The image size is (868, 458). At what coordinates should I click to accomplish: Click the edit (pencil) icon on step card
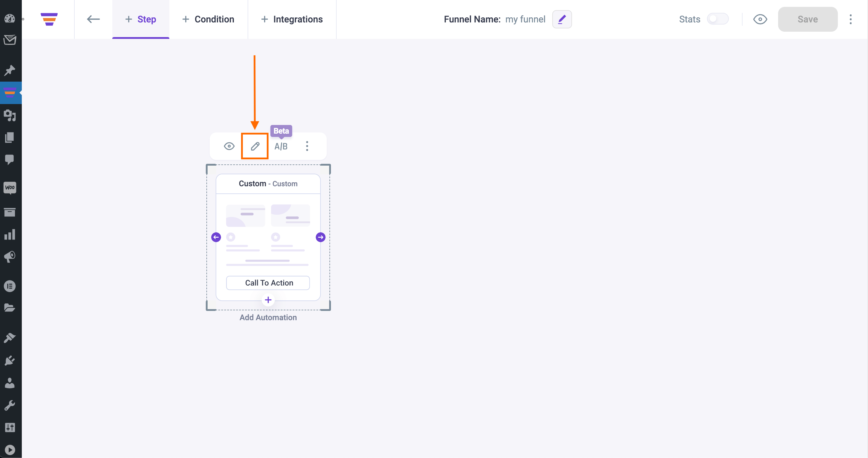point(255,146)
